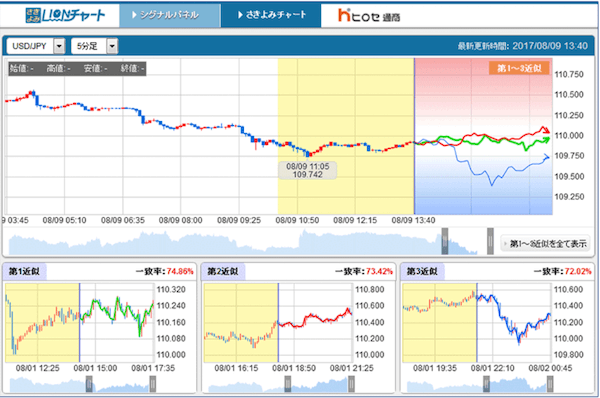This screenshot has height=398, width=600.
Task: Click the さきよみLIONチャート logo
Action: (x=65, y=15)
